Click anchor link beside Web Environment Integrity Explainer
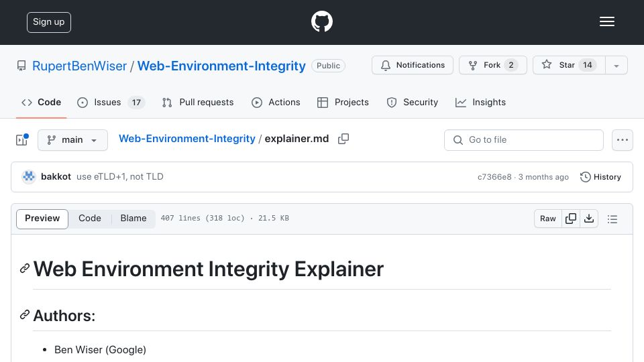This screenshot has width=644, height=362. click(x=25, y=268)
